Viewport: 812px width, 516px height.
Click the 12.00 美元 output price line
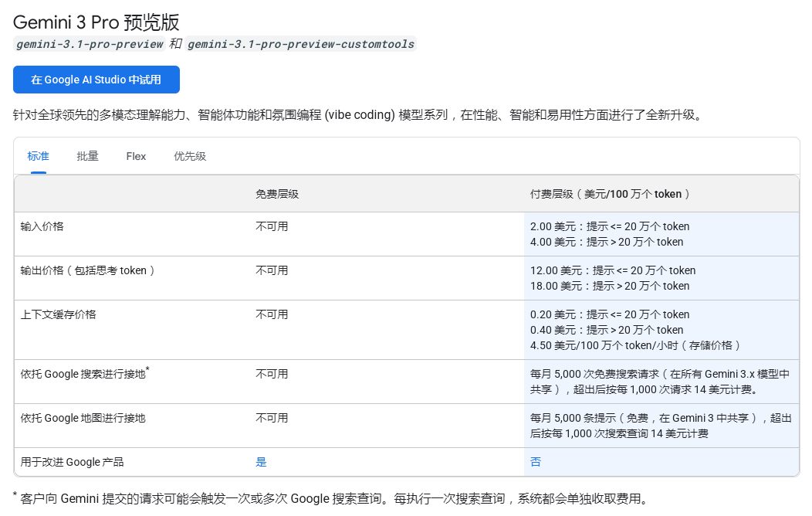(x=613, y=270)
